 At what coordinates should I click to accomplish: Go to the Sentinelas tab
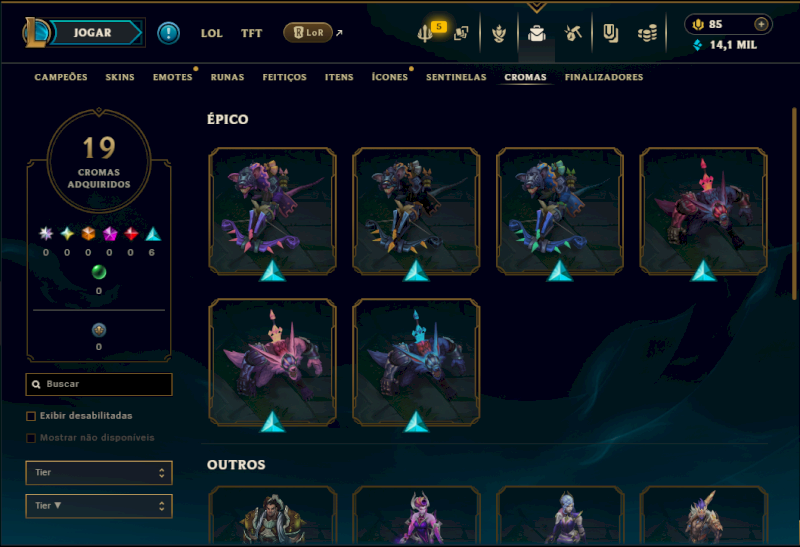tap(456, 77)
